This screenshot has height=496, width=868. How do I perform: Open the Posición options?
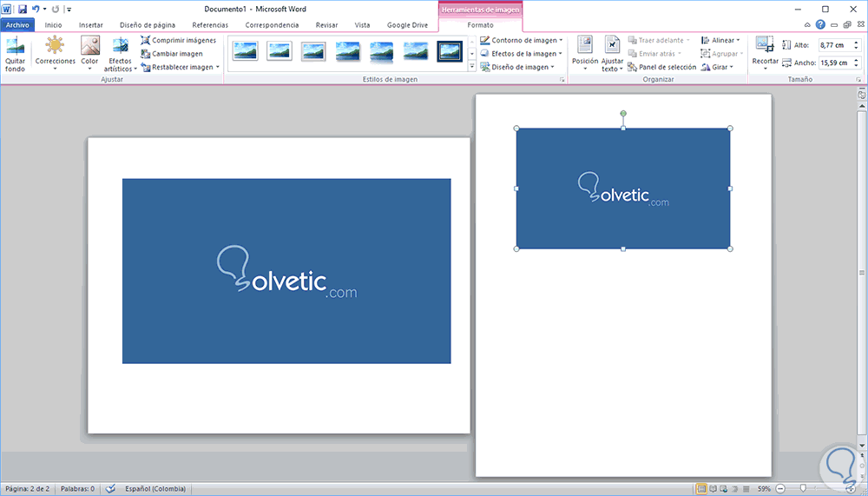point(585,55)
